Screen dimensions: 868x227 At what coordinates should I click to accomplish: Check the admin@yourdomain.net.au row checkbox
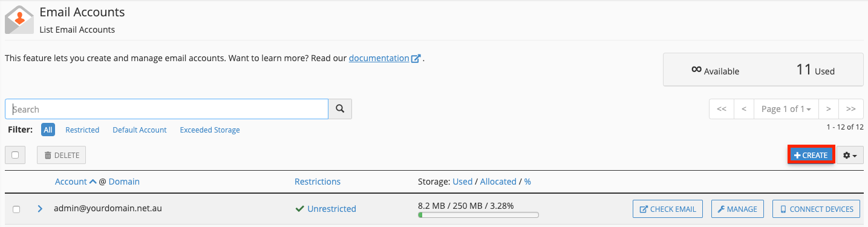coord(16,209)
